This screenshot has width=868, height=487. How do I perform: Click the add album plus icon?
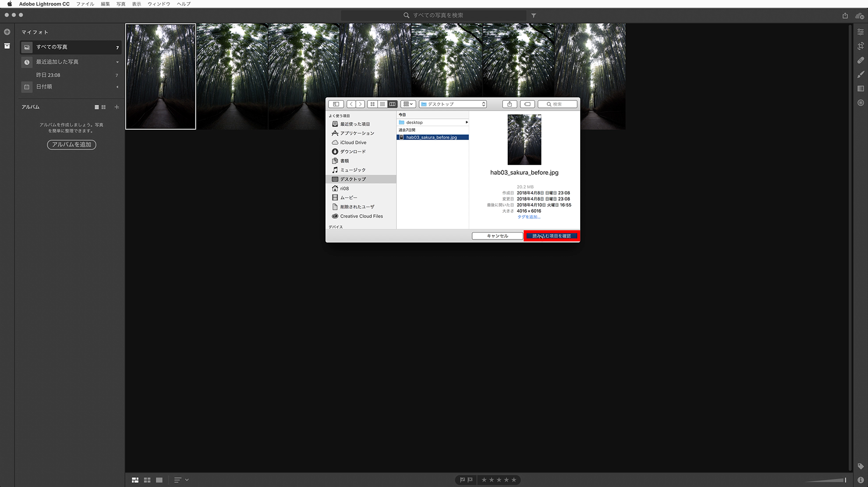[x=117, y=107]
